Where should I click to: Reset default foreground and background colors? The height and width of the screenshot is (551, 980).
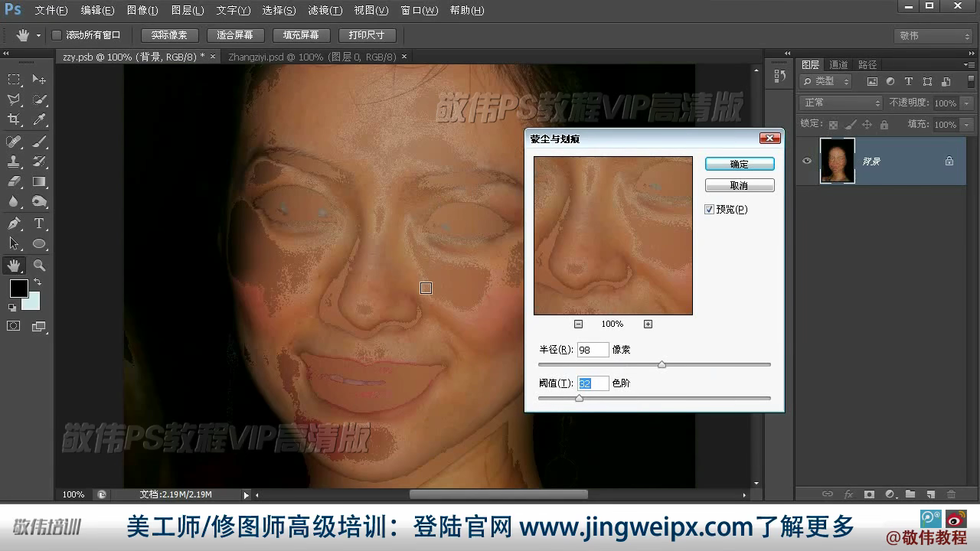[12, 307]
